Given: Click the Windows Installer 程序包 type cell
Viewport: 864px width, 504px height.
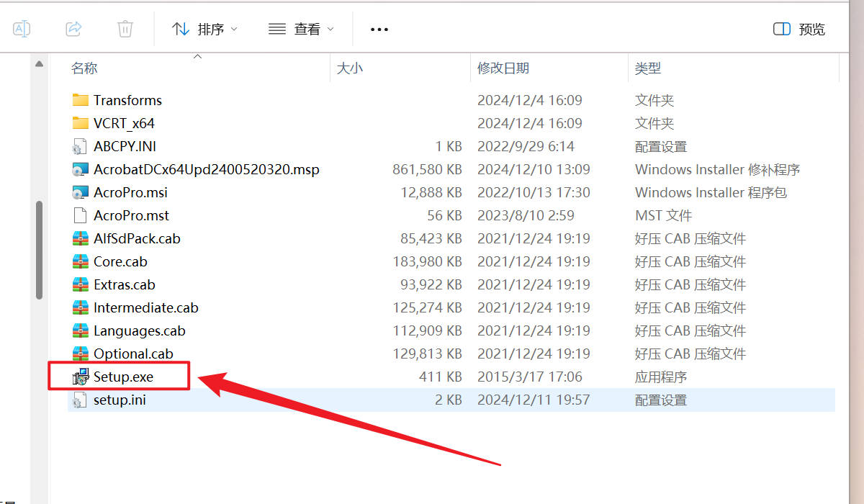Looking at the screenshot, I should 711,192.
